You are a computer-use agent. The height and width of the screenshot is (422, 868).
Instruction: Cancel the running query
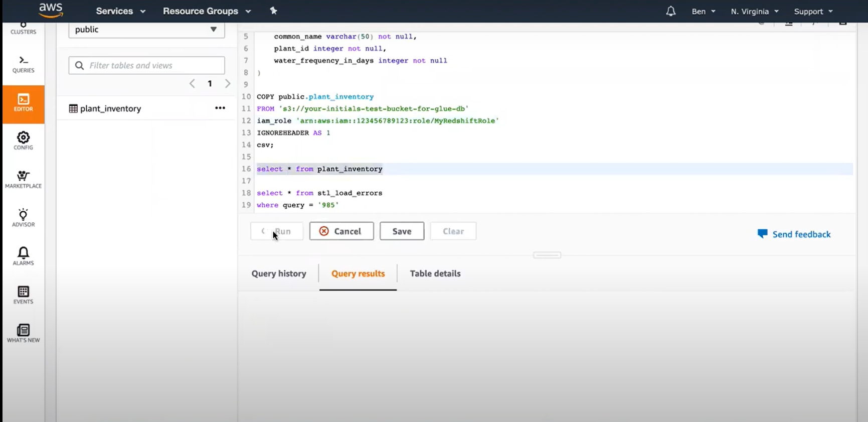tap(341, 231)
